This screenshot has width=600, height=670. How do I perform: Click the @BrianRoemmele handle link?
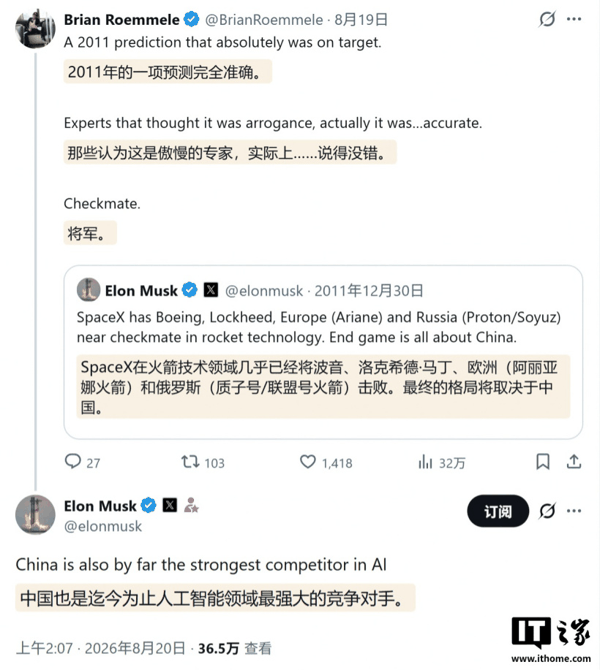click(264, 20)
